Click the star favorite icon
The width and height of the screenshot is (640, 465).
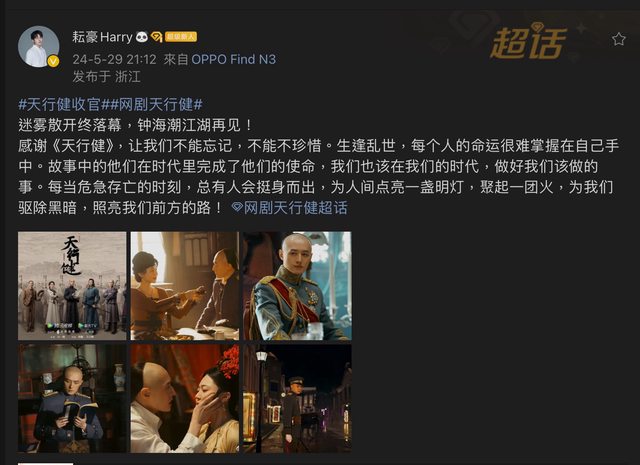[619, 39]
